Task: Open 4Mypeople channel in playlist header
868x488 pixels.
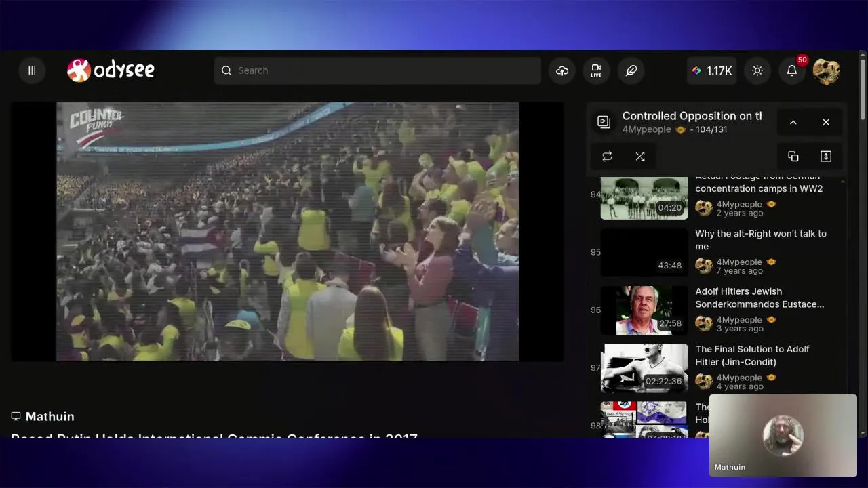Action: [646, 129]
